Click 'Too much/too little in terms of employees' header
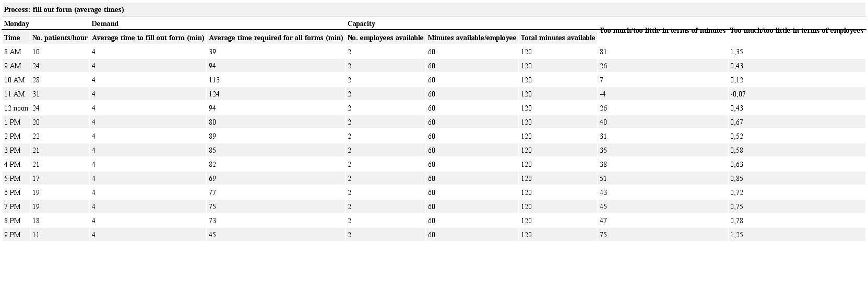 [796, 31]
